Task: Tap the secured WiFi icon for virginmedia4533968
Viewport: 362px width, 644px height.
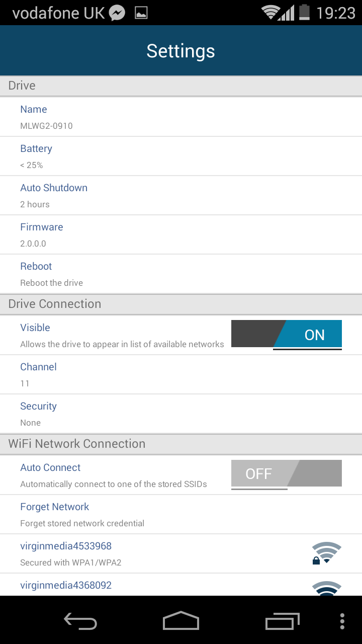Action: [x=326, y=553]
